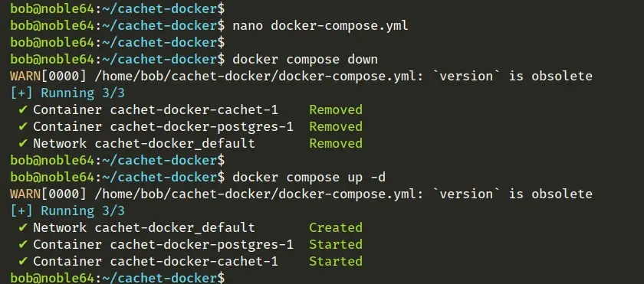Click the checkmark beside cachet-docker-postgres-1 Removed
The height and width of the screenshot is (284, 644).
click(x=23, y=126)
